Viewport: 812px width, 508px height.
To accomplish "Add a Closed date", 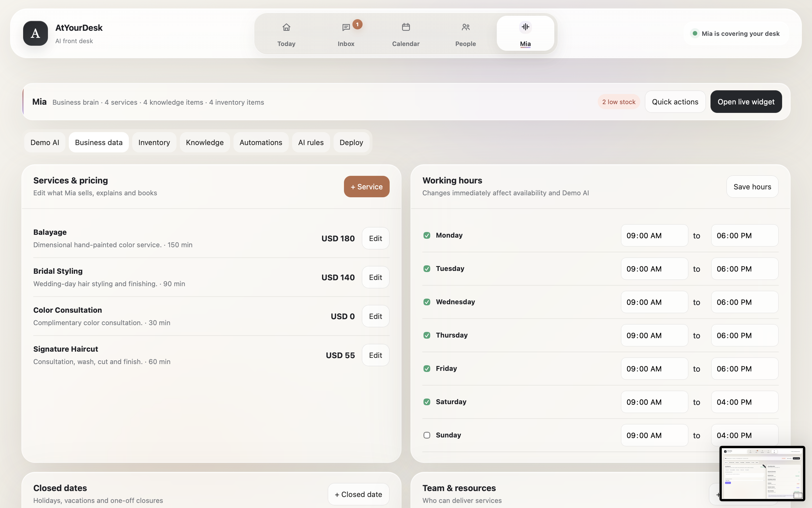I will (358, 494).
